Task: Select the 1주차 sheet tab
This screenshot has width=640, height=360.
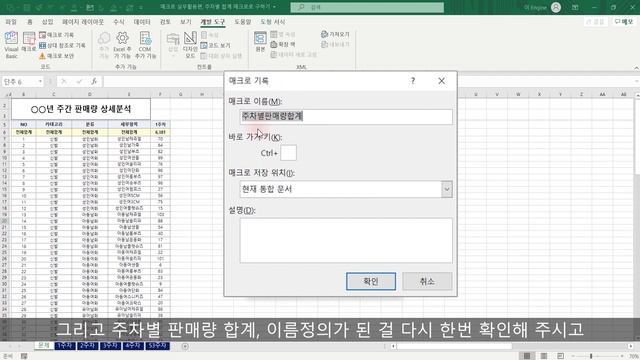Action: tap(64, 346)
